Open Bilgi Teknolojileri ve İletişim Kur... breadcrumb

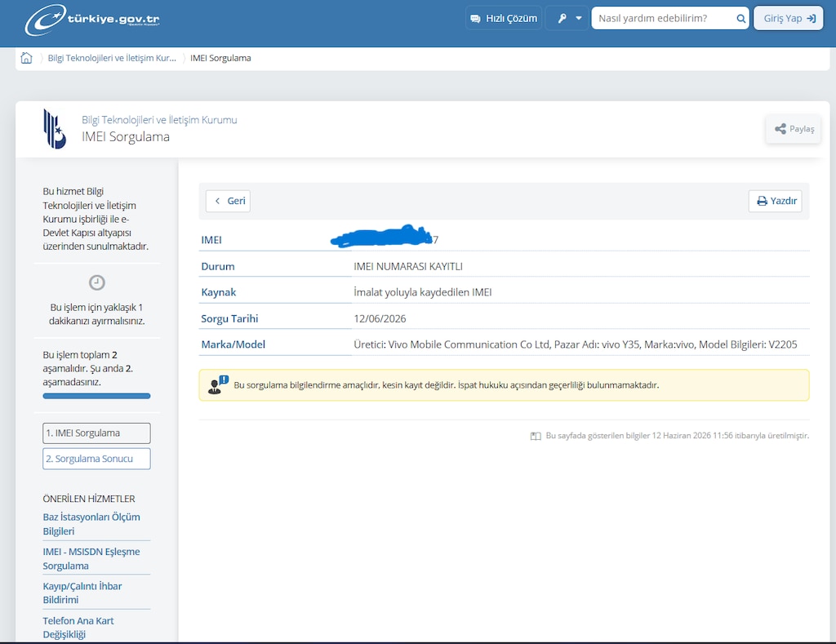112,58
